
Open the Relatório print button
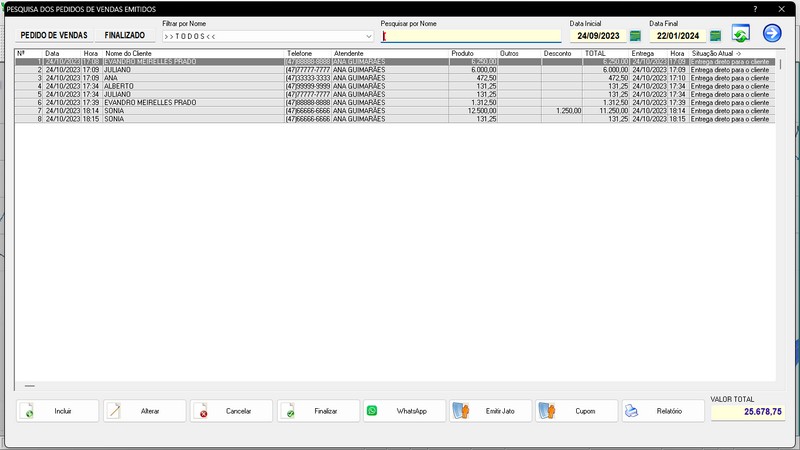pos(663,411)
